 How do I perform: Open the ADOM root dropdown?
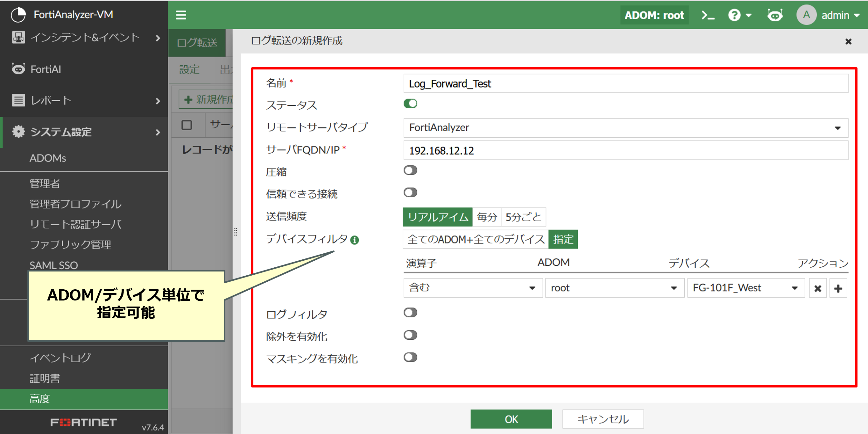[614, 288]
